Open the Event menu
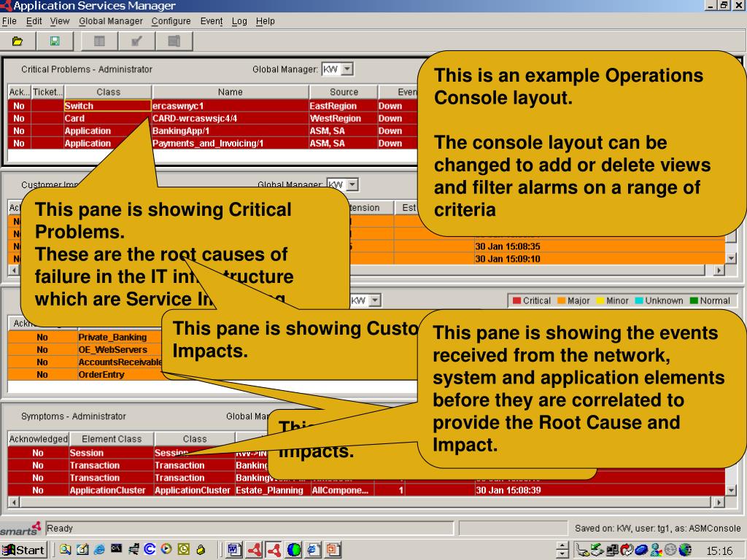The height and width of the screenshot is (560, 747). coord(211,21)
